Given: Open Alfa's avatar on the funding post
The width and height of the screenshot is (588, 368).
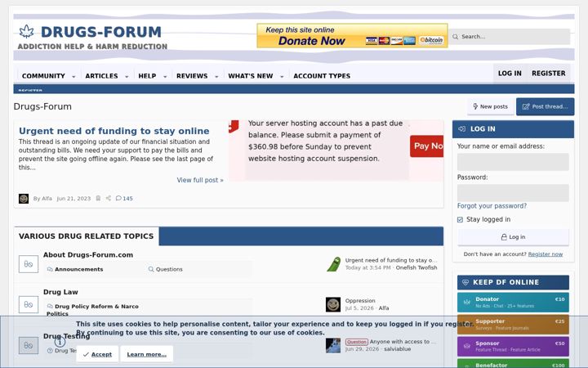Looking at the screenshot, I should click(x=24, y=198).
